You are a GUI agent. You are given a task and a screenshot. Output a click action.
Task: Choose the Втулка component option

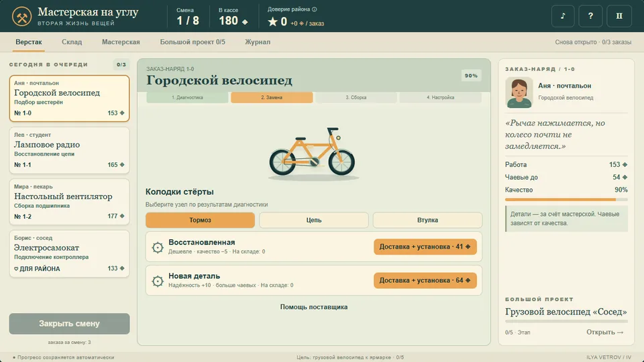click(x=427, y=220)
